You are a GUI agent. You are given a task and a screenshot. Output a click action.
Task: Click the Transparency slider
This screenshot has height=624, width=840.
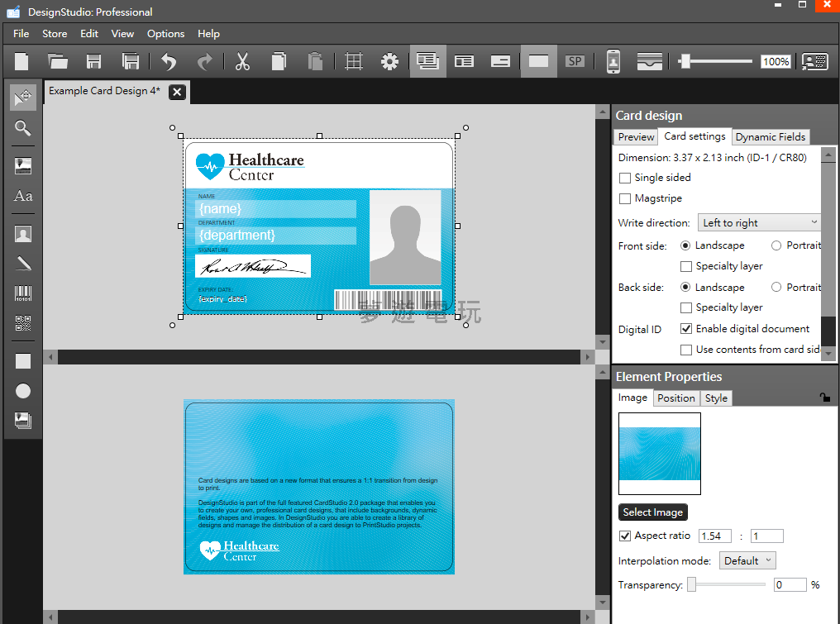[727, 584]
